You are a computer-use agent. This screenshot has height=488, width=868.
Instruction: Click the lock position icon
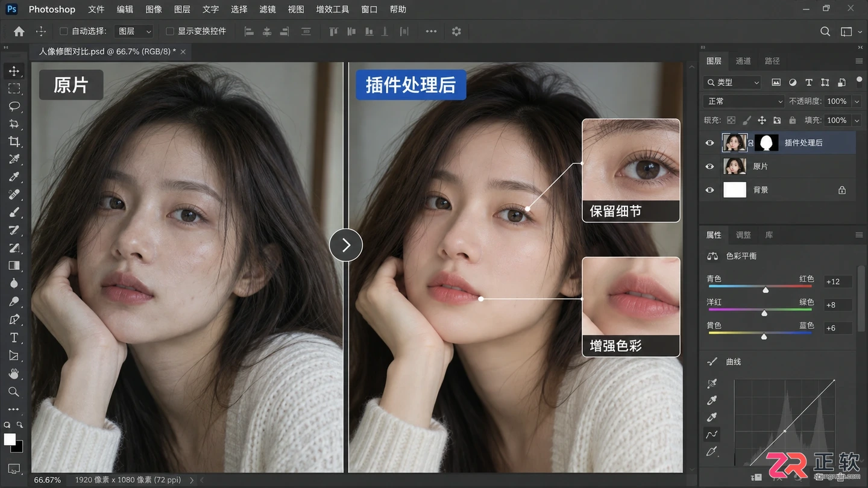762,120
